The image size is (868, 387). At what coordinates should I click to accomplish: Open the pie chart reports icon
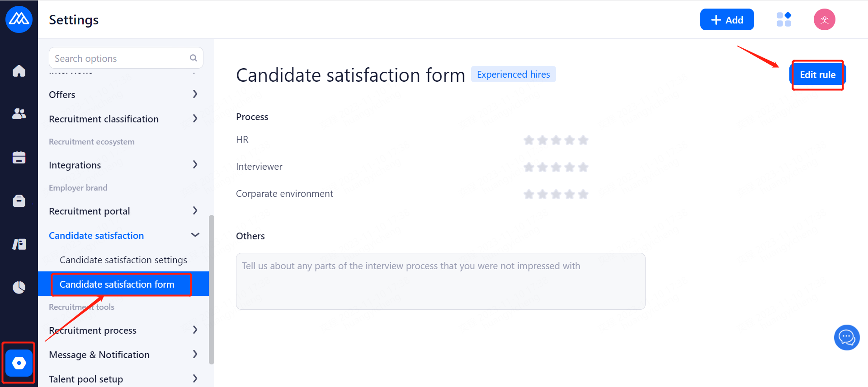pos(19,287)
